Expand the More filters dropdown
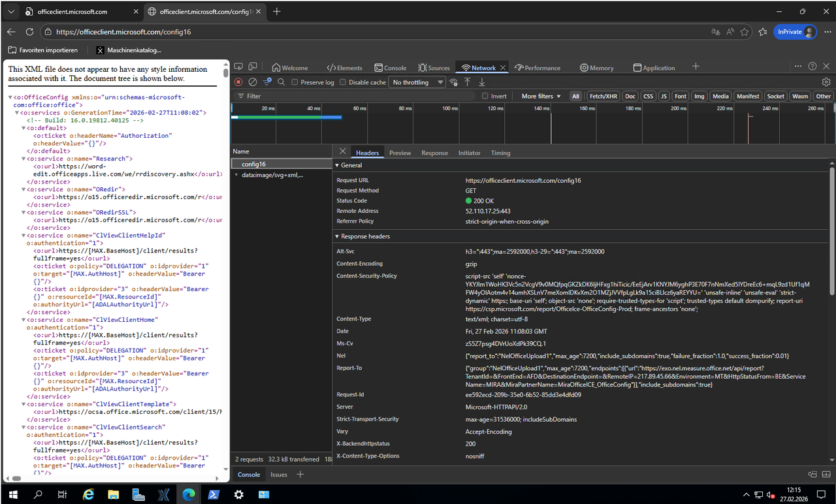This screenshot has width=836, height=504. 541,96
